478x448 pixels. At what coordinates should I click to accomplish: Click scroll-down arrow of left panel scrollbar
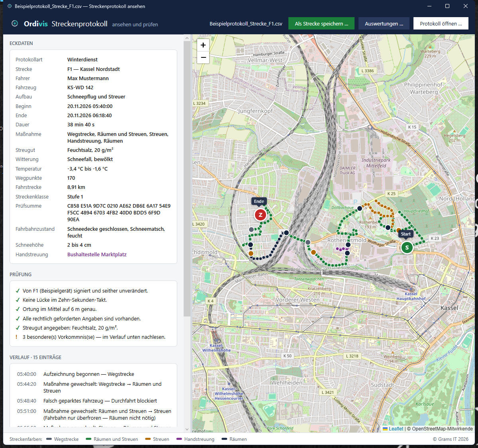click(187, 429)
